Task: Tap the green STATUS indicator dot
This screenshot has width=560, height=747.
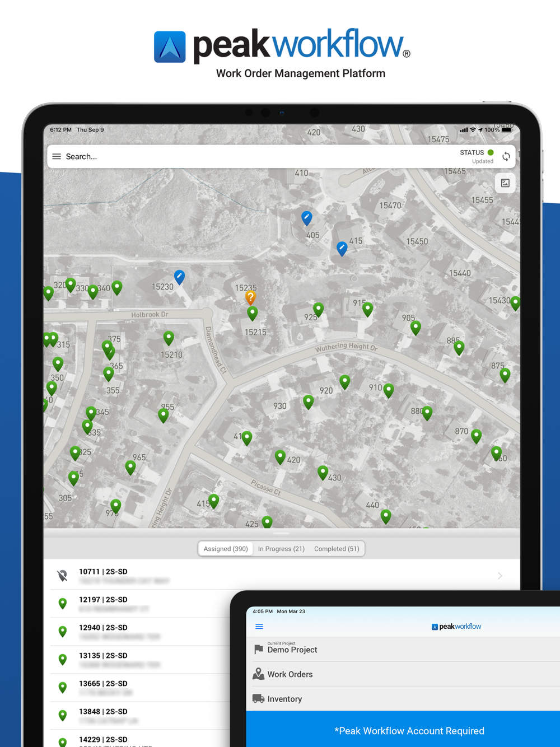Action: pyautogui.click(x=491, y=152)
